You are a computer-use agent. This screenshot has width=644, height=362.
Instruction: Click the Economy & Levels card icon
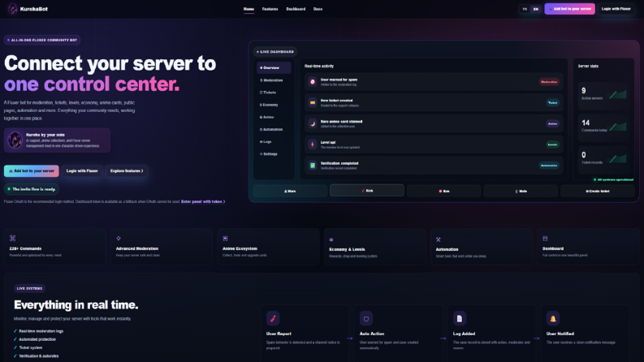pos(331,239)
